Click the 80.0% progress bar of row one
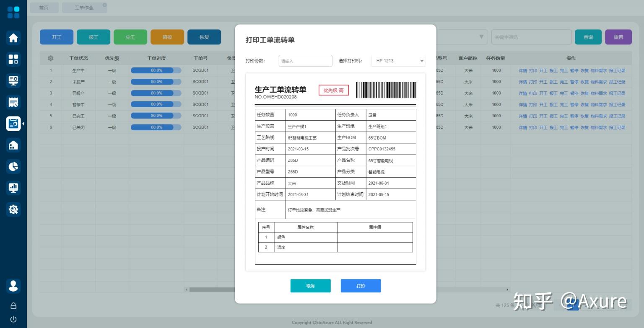 pos(156,70)
